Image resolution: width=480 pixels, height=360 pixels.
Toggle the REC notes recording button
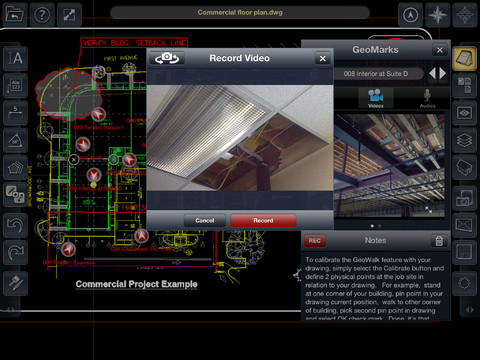click(314, 241)
